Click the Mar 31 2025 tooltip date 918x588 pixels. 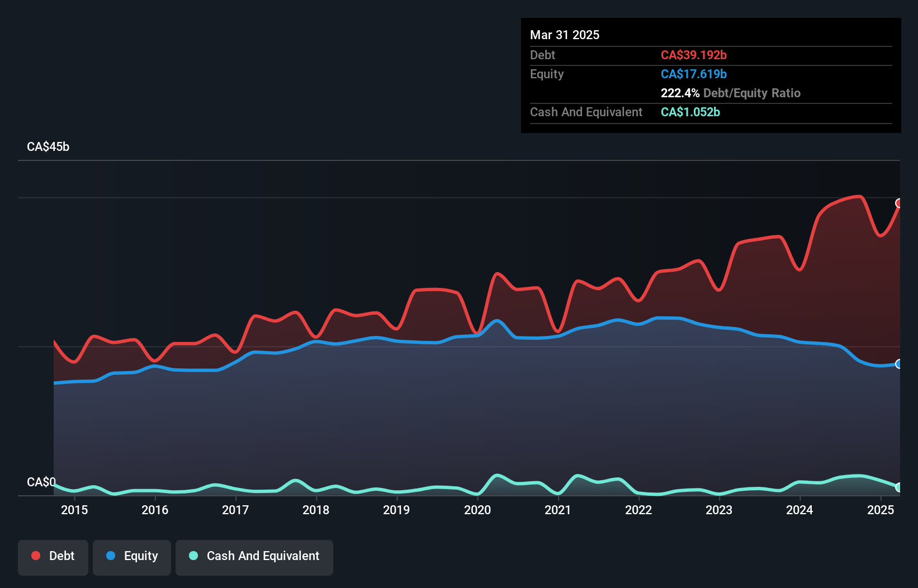tap(565, 35)
